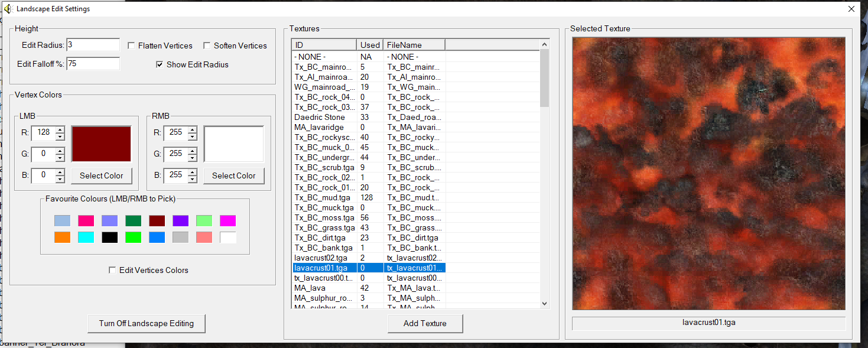This screenshot has width=868, height=348.
Task: Click the LMB green value field
Action: [x=43, y=154]
